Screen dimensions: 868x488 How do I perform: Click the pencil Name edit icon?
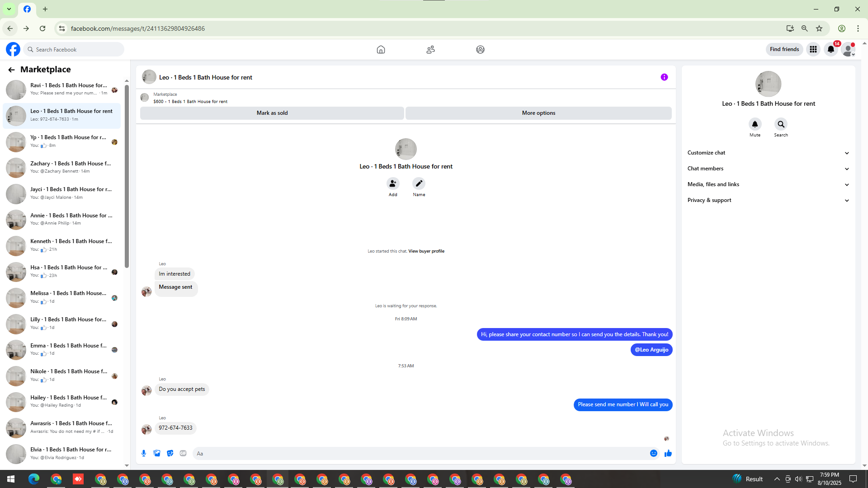click(419, 183)
